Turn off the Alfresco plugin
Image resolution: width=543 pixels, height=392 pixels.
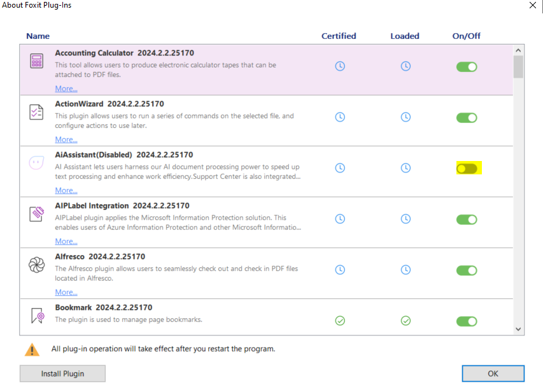tap(467, 270)
